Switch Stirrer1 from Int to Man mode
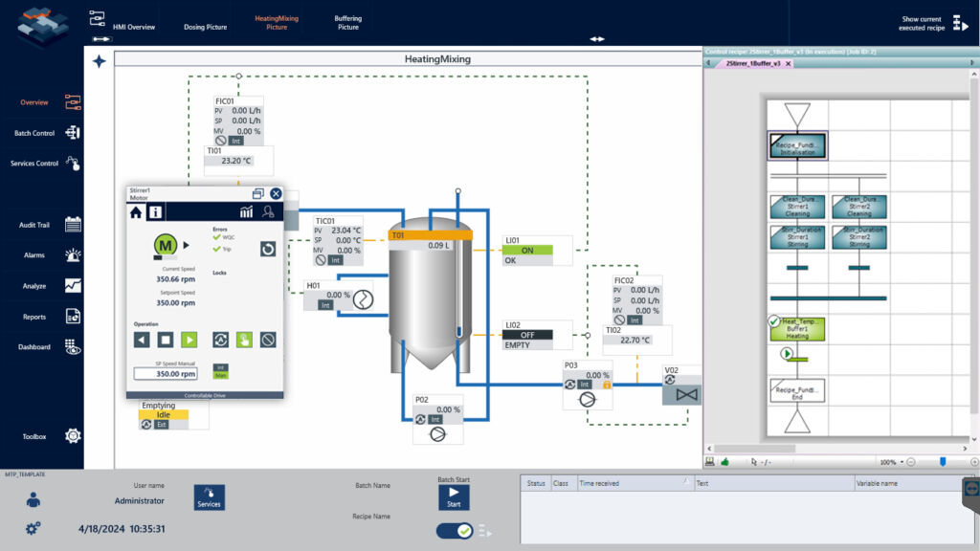Screen dimensions: 980x551 coord(221,375)
